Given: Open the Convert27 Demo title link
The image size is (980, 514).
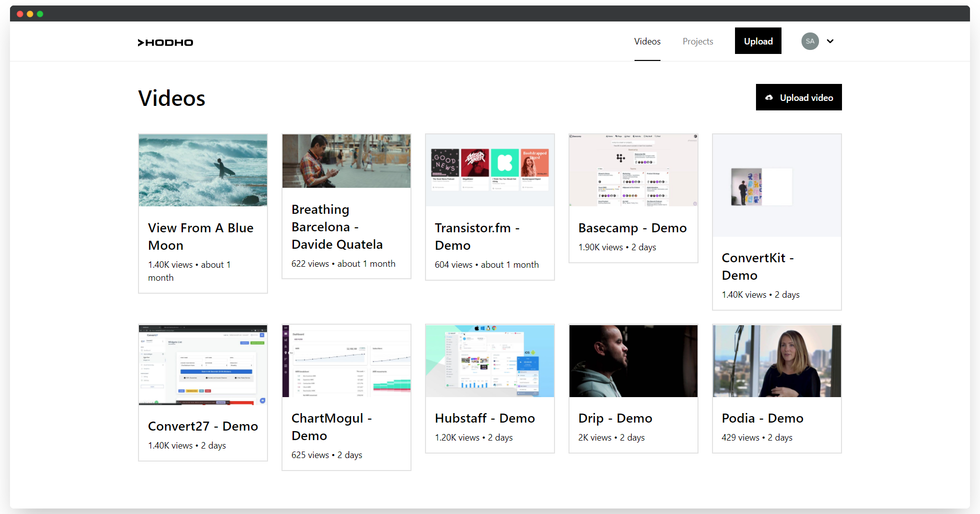Looking at the screenshot, I should (x=203, y=426).
